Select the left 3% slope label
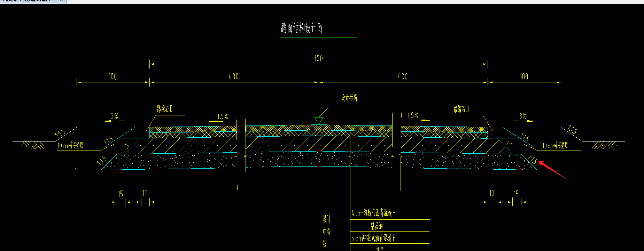Viewport: 644px width, 251px height. click(115, 116)
